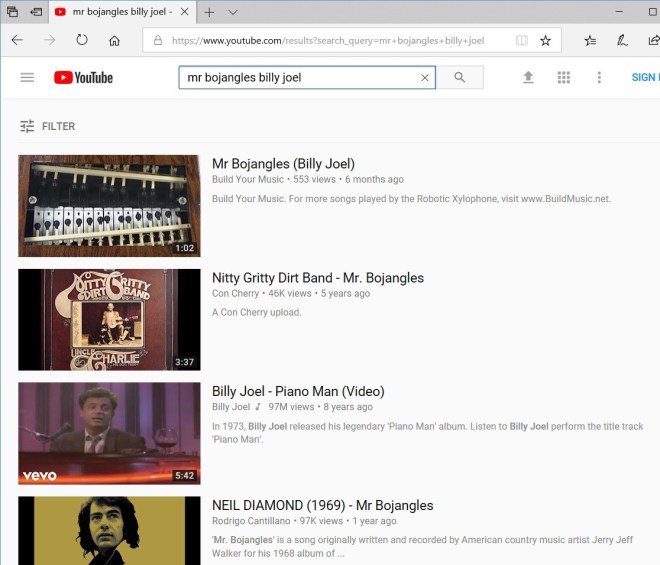The image size is (660, 565).
Task: Go to YouTube home via logo
Action: 83,77
